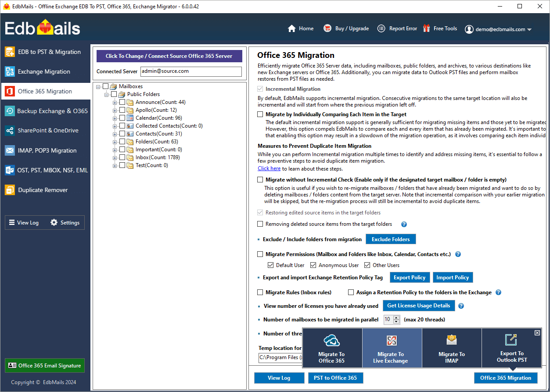Screen dimensions: 550x392
Task: Click the Free Tools gift icon
Action: pyautogui.click(x=426, y=29)
